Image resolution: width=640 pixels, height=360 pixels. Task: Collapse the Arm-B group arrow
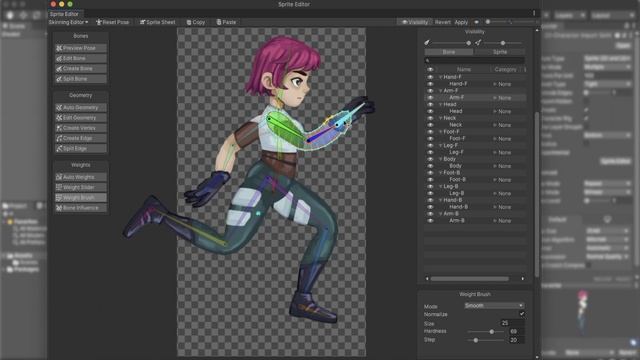click(441, 213)
